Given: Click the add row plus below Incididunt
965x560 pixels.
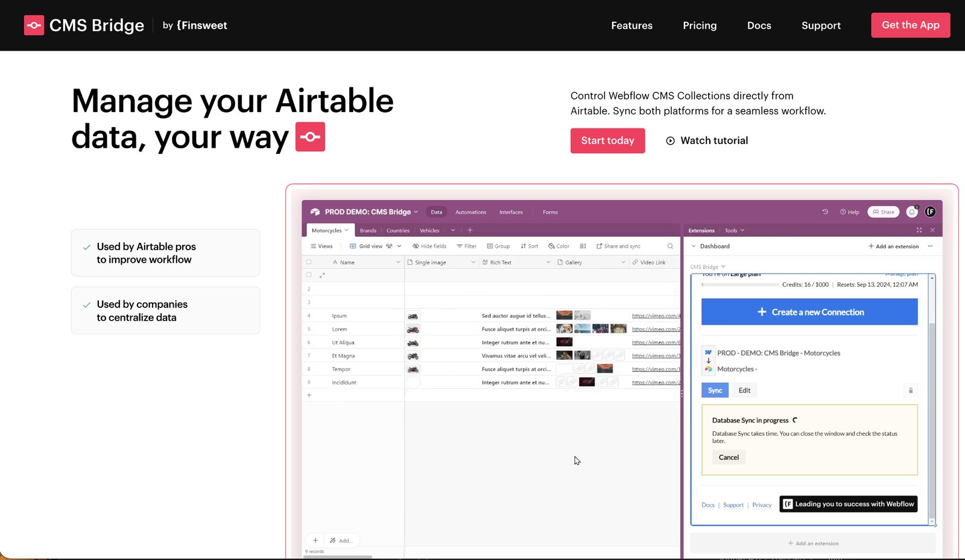Looking at the screenshot, I should 309,395.
